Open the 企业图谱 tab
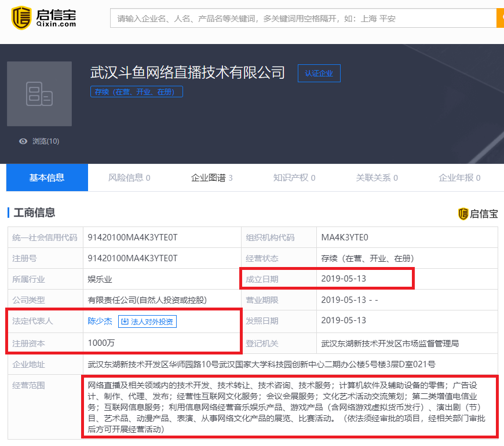Image resolution: width=504 pixels, height=446 pixels. 212,178
